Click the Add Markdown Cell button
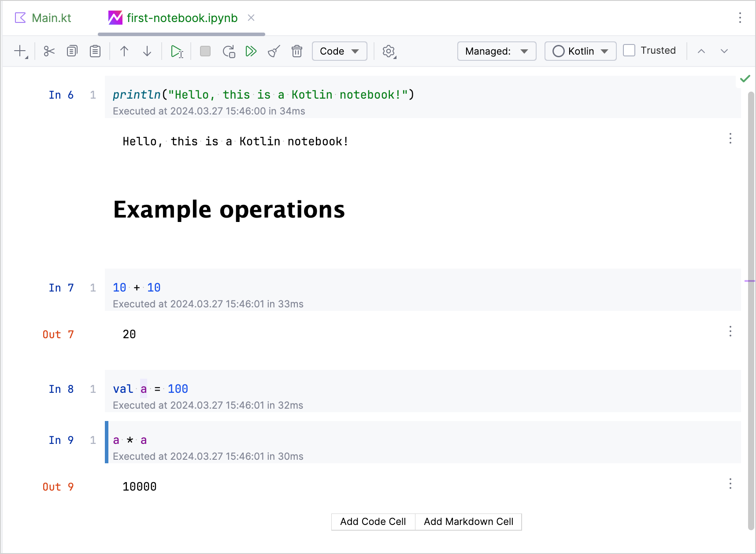Viewport: 756px width, 554px height. [468, 522]
